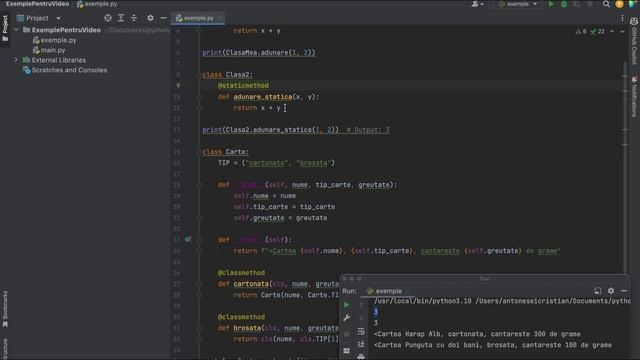Select exemple.py in the project tree
Image resolution: width=640 pixels, height=360 pixels.
click(54, 40)
